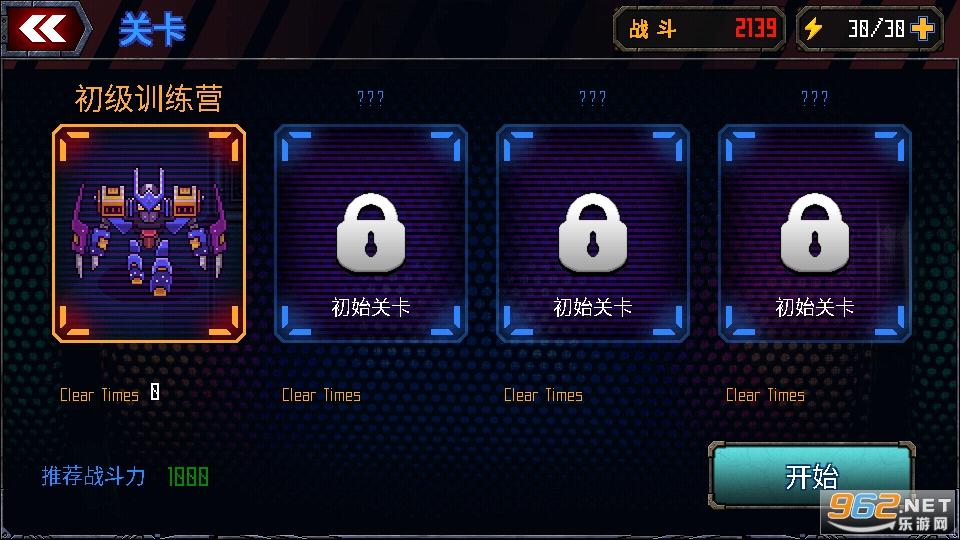Viewport: 960px width, 540px height.
Task: Click 初始关卡 text on second locked card
Action: pos(370,307)
